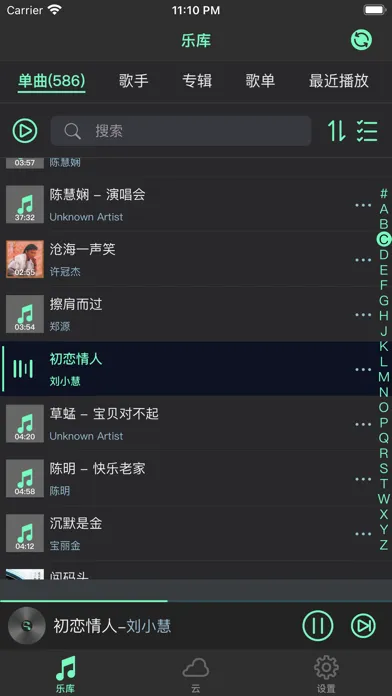This screenshot has height=696, width=392.
Task: Open sort order arrows icon
Action: [337, 131]
